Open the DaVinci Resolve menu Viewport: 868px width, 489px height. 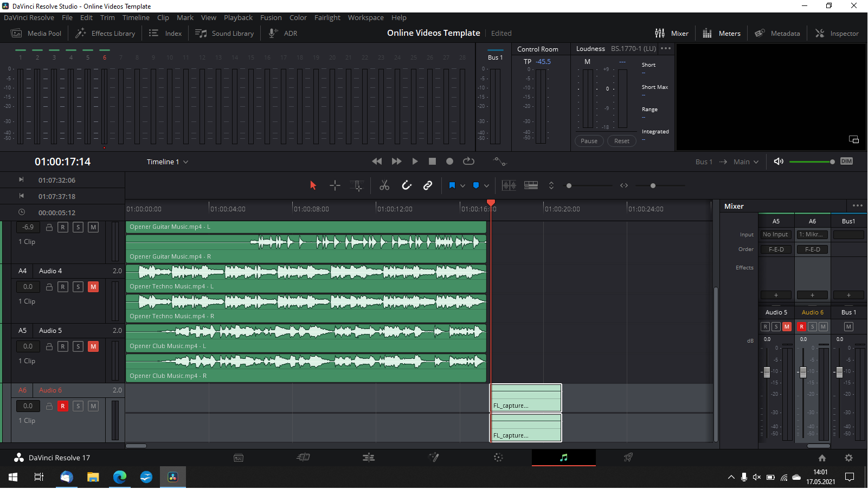pos(29,18)
